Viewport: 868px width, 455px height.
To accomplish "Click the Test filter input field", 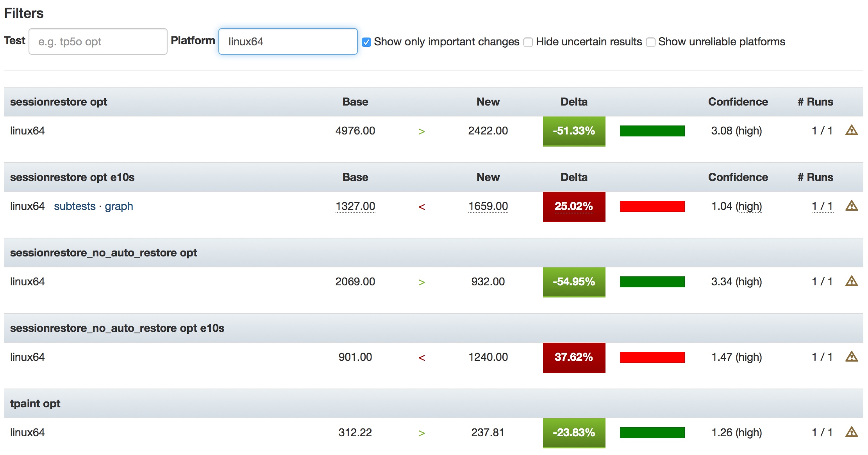I will click(98, 41).
